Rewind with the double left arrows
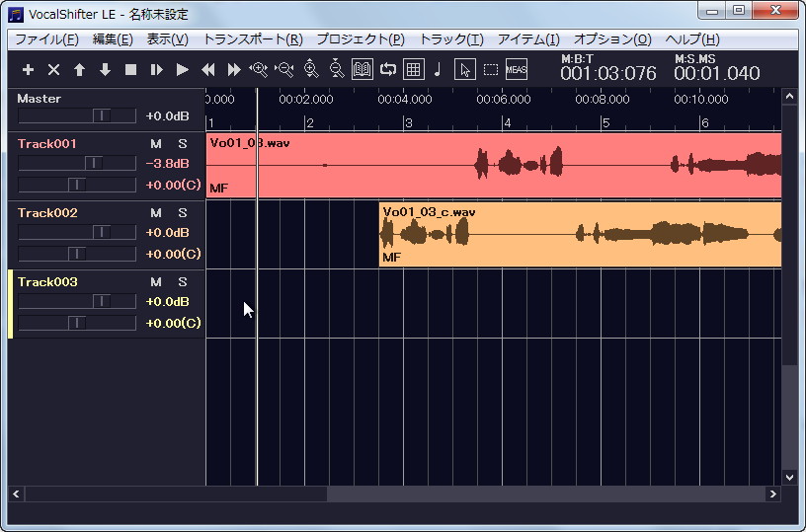Image resolution: width=806 pixels, height=532 pixels. pos(207,69)
